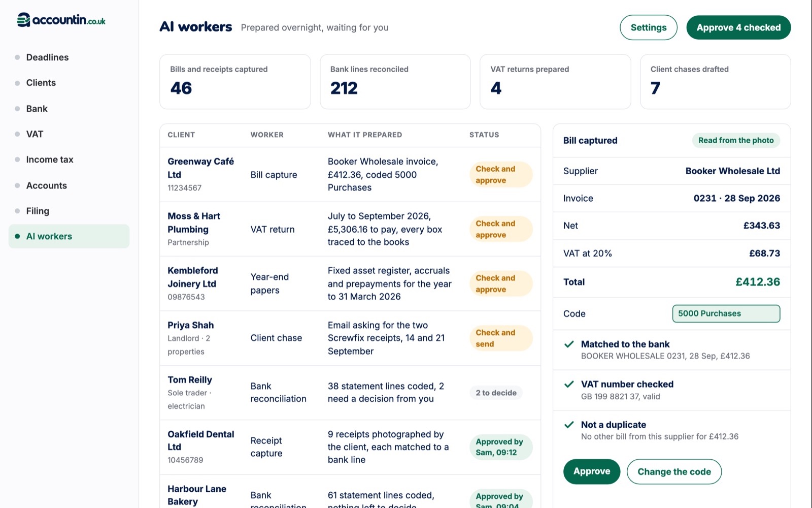
Task: Approve the captured bill
Action: (592, 471)
